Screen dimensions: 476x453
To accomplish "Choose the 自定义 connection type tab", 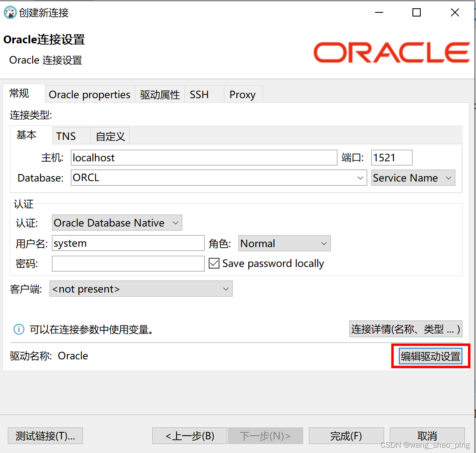I will point(110,136).
